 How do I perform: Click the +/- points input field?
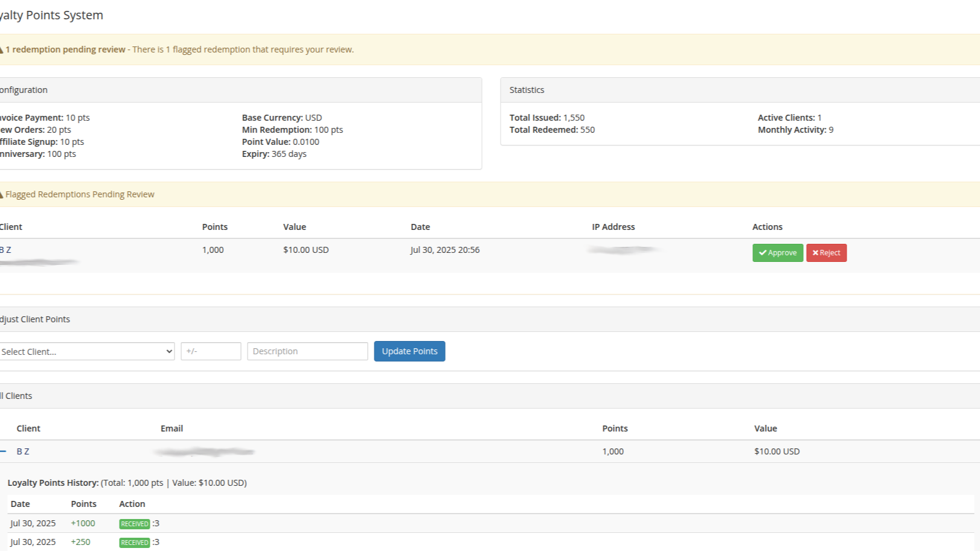211,351
